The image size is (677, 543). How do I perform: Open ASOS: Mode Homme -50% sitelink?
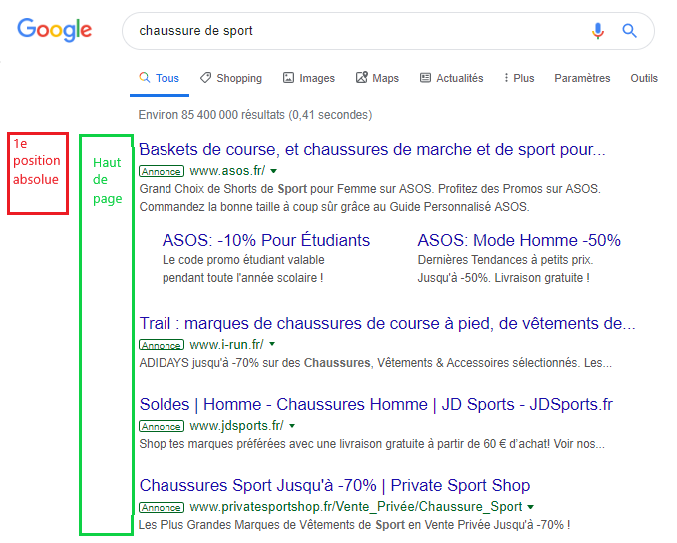(519, 240)
